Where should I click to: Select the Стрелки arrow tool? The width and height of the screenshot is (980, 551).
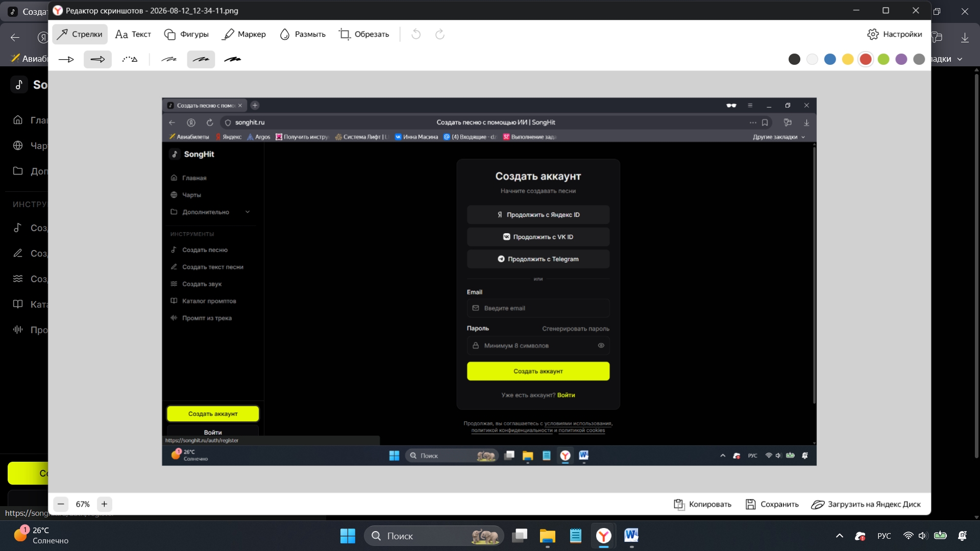pyautogui.click(x=80, y=34)
